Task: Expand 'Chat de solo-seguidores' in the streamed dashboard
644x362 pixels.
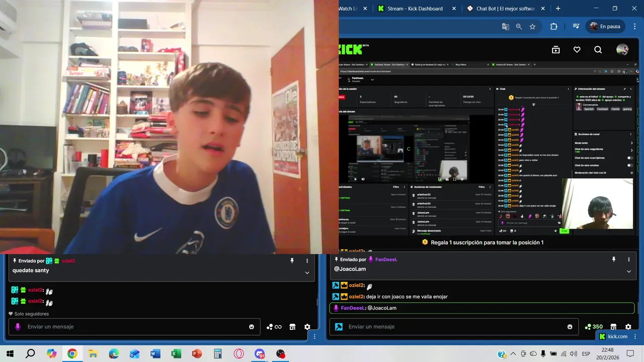Action: 631,150
